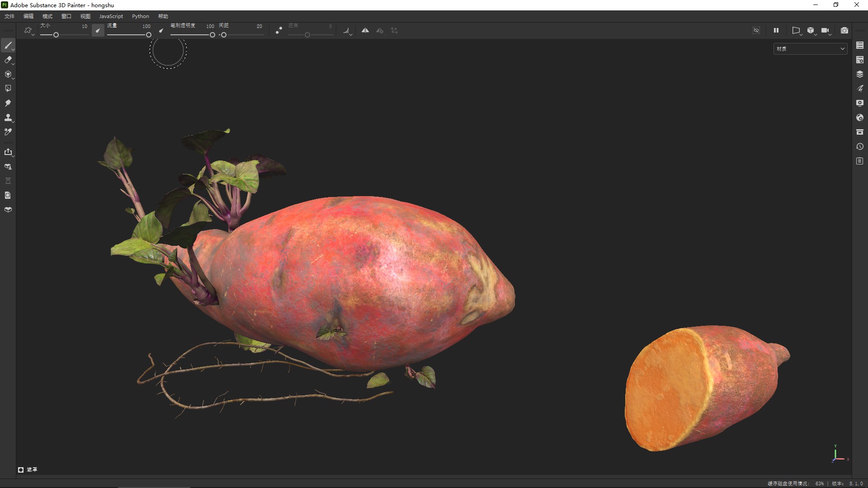Open the 视图 menu
This screenshot has height=488, width=868.
pyautogui.click(x=85, y=16)
